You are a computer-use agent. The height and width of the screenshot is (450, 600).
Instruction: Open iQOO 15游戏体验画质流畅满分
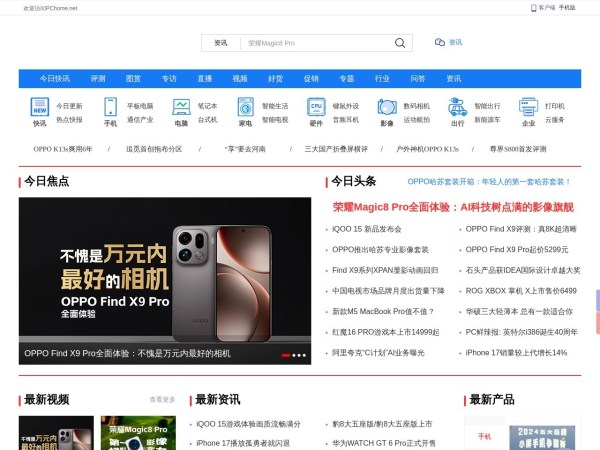click(248, 424)
